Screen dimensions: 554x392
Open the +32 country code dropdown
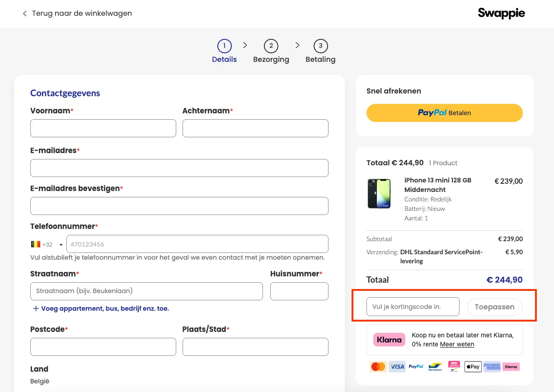point(47,244)
